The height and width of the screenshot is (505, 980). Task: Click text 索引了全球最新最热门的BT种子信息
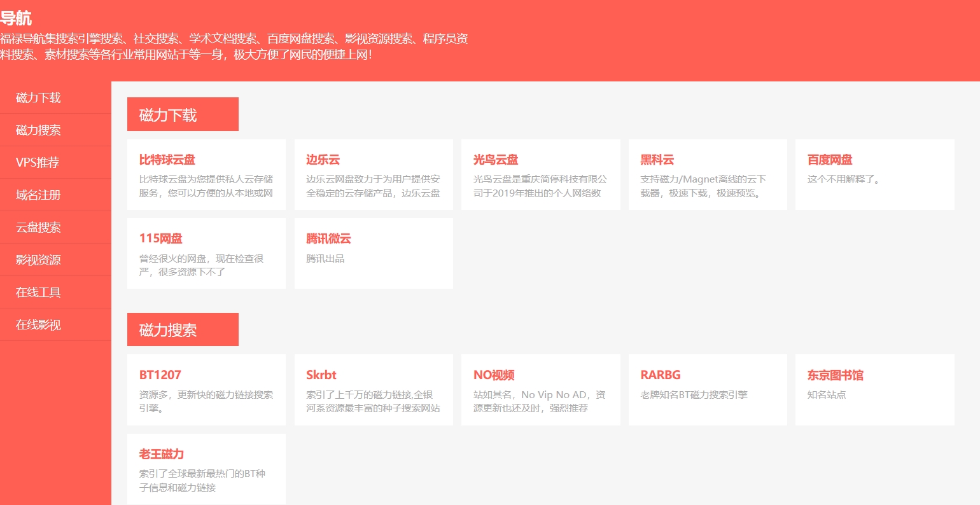[x=202, y=480]
